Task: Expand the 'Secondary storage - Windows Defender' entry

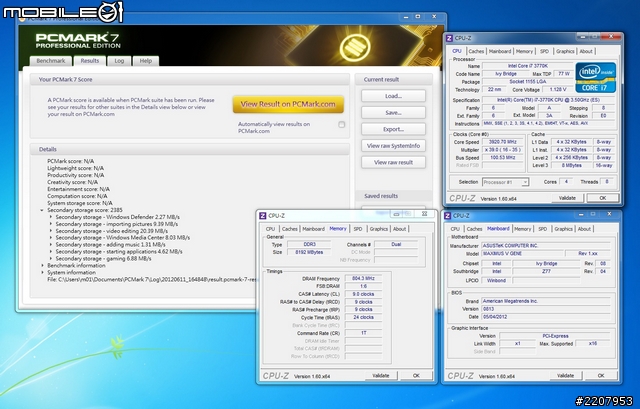Action: (x=51, y=217)
